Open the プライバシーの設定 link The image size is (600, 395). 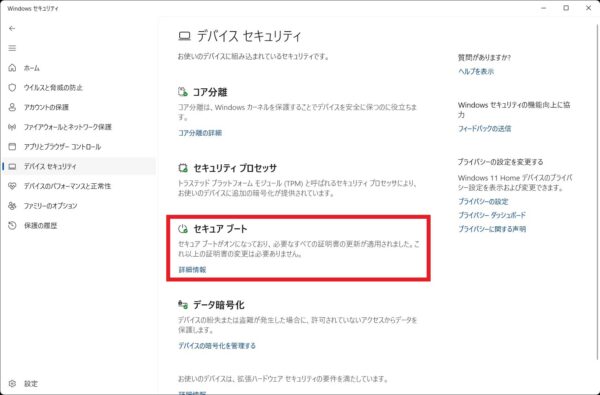[483, 202]
